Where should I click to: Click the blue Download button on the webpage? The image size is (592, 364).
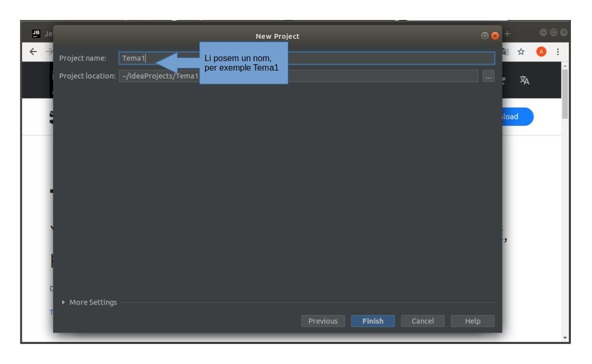pos(518,116)
